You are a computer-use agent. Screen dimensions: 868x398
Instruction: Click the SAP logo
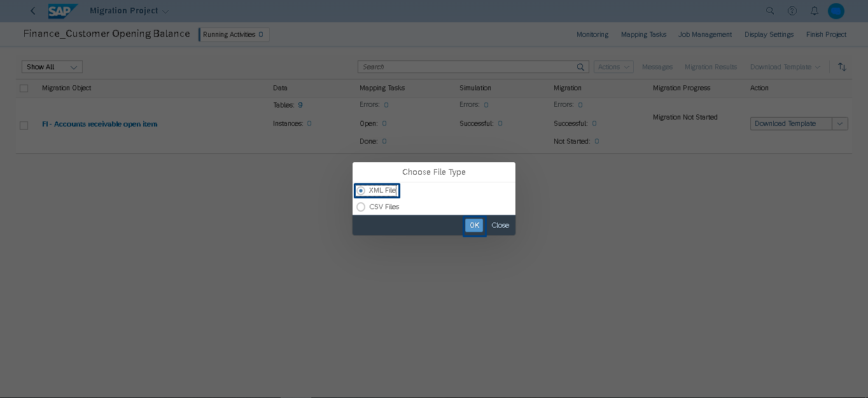(x=63, y=11)
